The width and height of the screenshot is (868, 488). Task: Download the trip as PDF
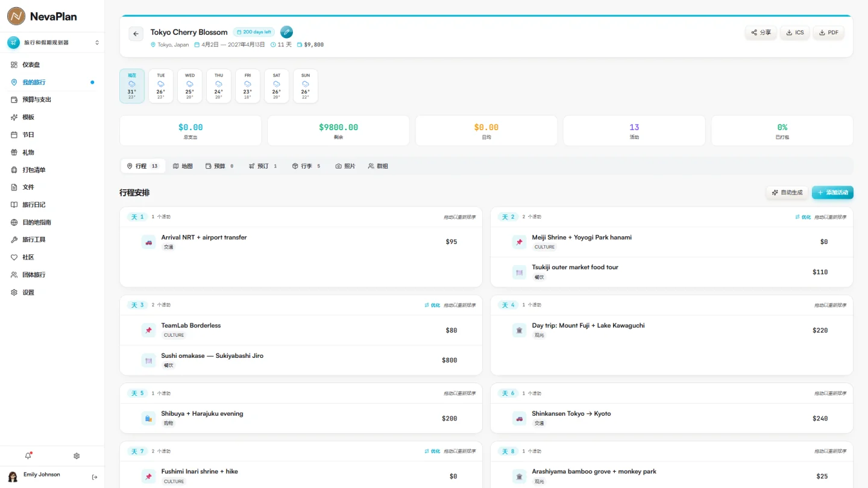(829, 33)
